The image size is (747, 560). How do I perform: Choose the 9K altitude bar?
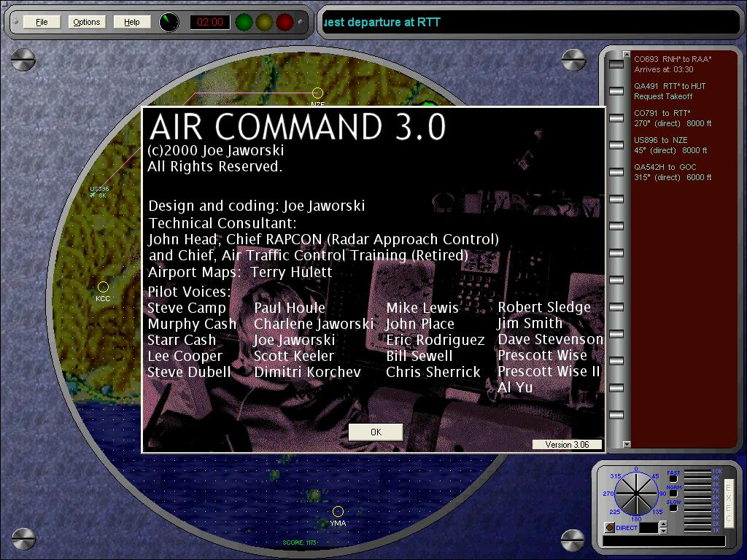point(698,478)
